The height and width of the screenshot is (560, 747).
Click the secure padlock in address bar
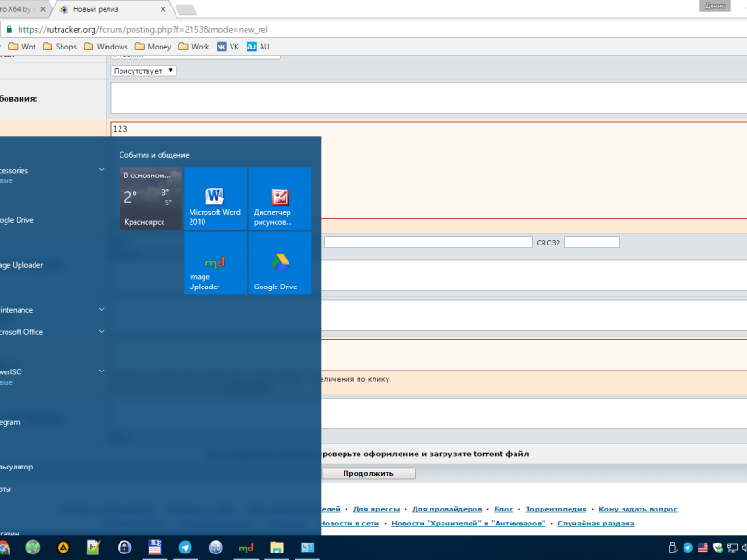pyautogui.click(x=9, y=29)
